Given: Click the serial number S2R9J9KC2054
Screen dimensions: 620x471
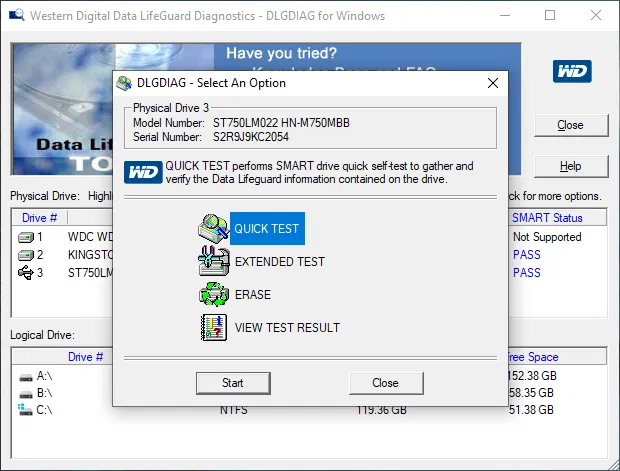Looking at the screenshot, I should 251,137.
